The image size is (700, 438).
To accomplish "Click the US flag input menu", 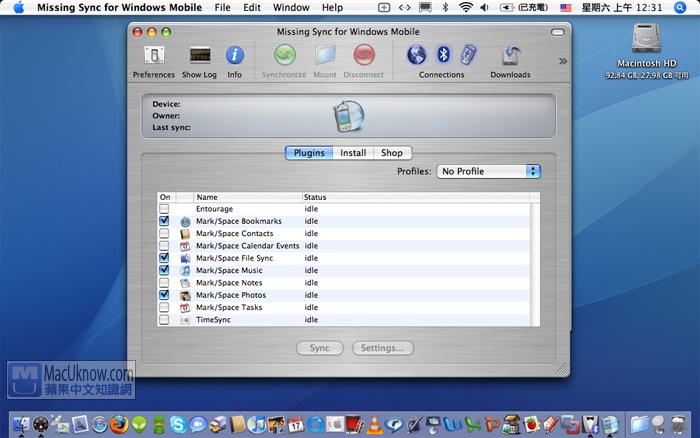I will (566, 8).
